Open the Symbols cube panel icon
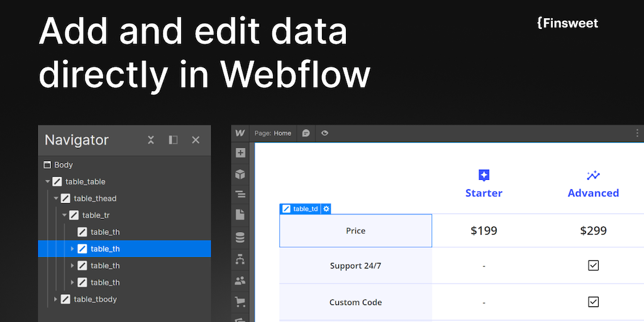 tap(240, 174)
